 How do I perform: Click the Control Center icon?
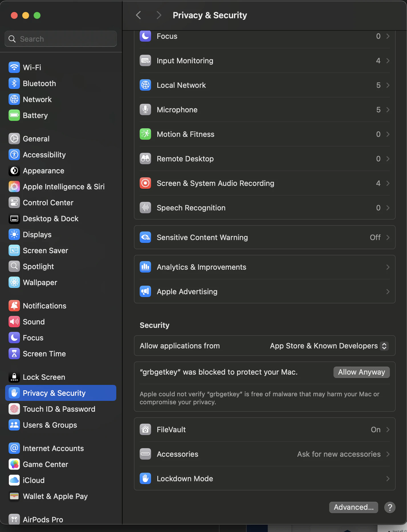pos(14,203)
